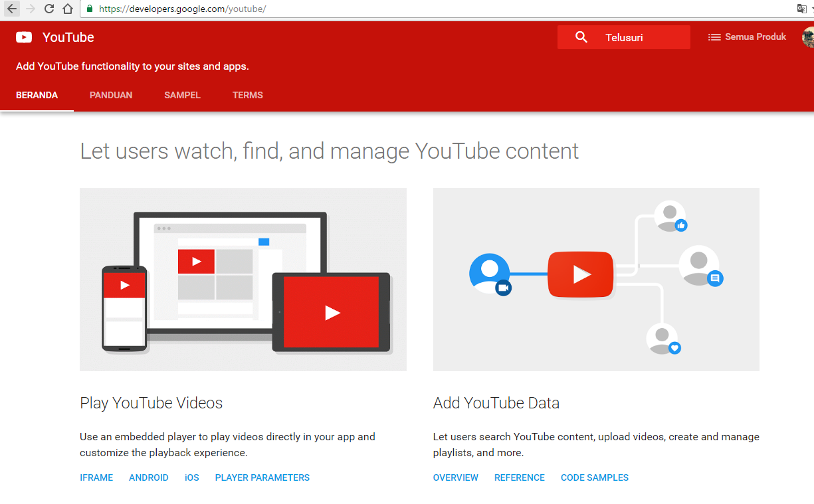Click the active BERANDA tab
The height and width of the screenshot is (504, 814).
click(37, 95)
